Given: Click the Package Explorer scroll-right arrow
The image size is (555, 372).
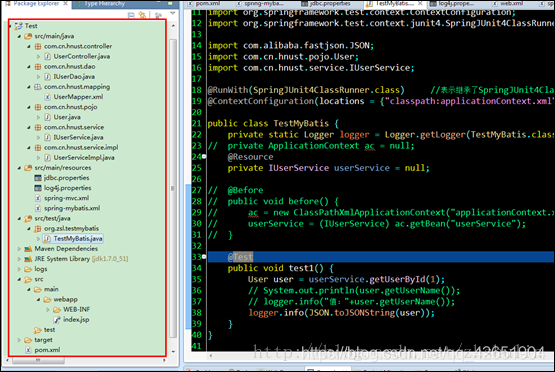Looking at the screenshot, I should pos(164,360).
